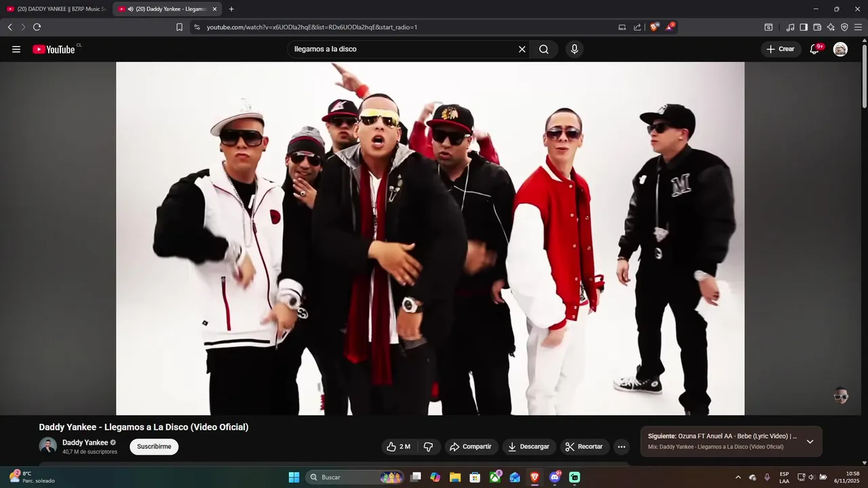
Task: Toggle the browser sidebar panel
Action: [x=804, y=27]
